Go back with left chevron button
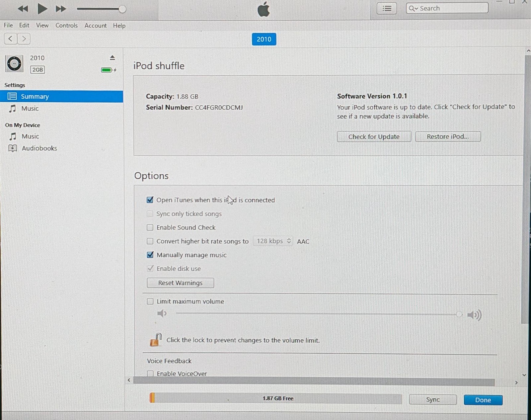The image size is (531, 420). click(x=11, y=39)
